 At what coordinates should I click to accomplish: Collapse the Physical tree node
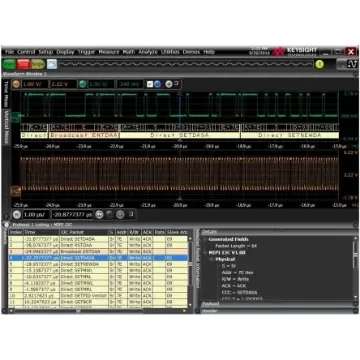tap(211, 259)
